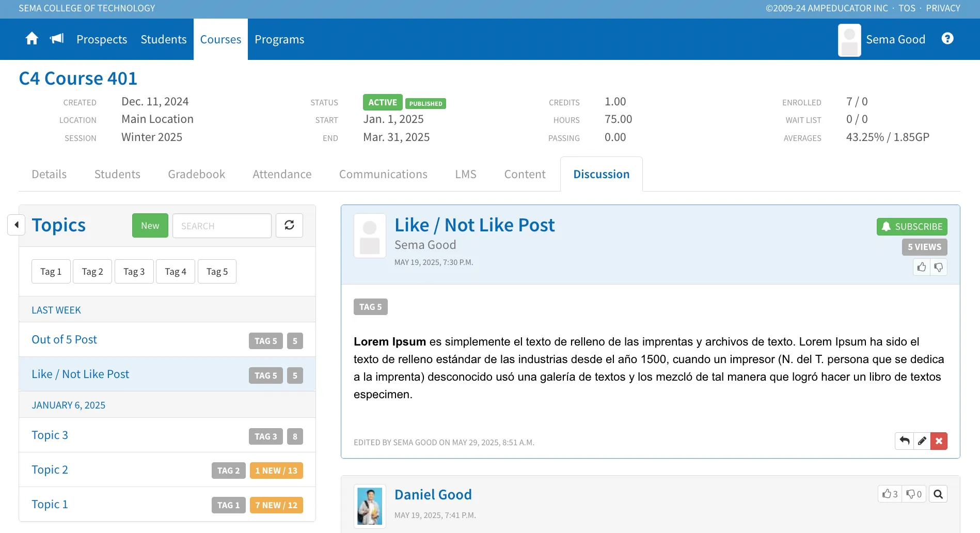The image size is (980, 533).
Task: Dislike Daniel Good's reply
Action: click(914, 494)
